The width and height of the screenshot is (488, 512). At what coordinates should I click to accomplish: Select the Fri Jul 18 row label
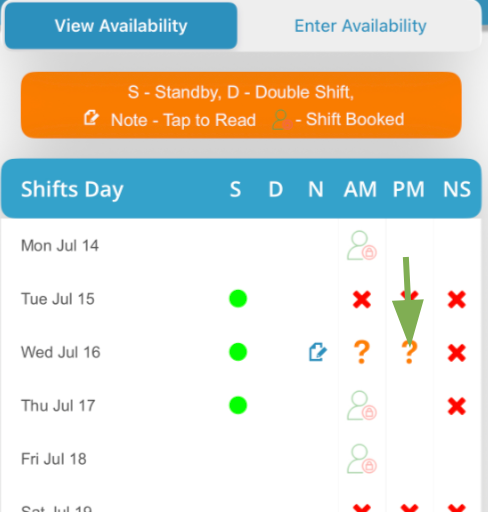[x=54, y=459]
